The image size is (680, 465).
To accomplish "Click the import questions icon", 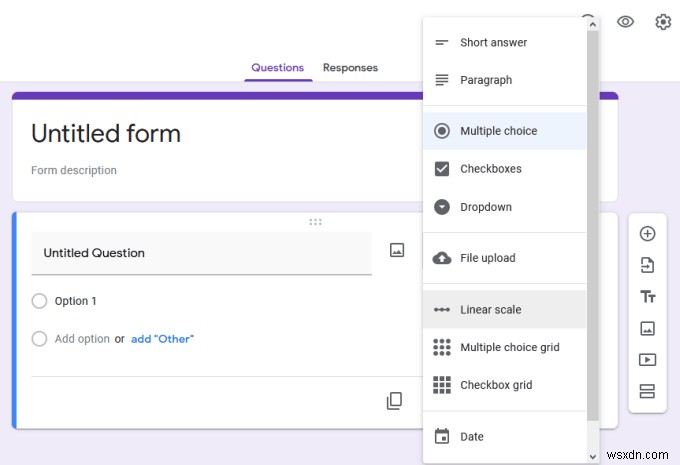I will 647,265.
